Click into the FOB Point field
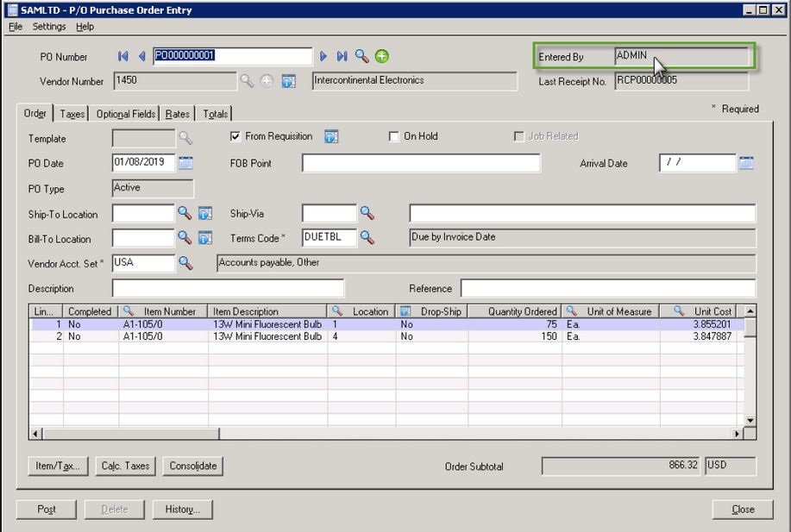This screenshot has width=791, height=532. 421,163
